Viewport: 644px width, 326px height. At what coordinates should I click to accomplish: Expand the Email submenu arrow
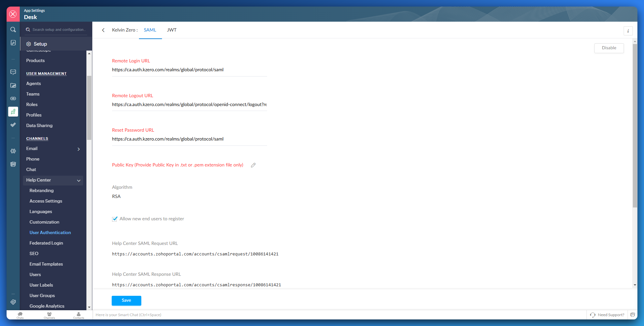point(79,149)
